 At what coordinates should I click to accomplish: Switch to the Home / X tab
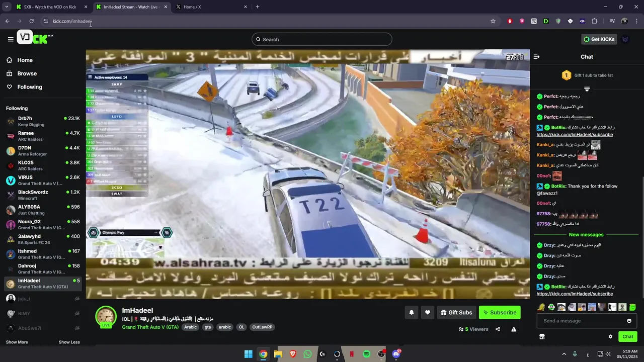[211, 7]
